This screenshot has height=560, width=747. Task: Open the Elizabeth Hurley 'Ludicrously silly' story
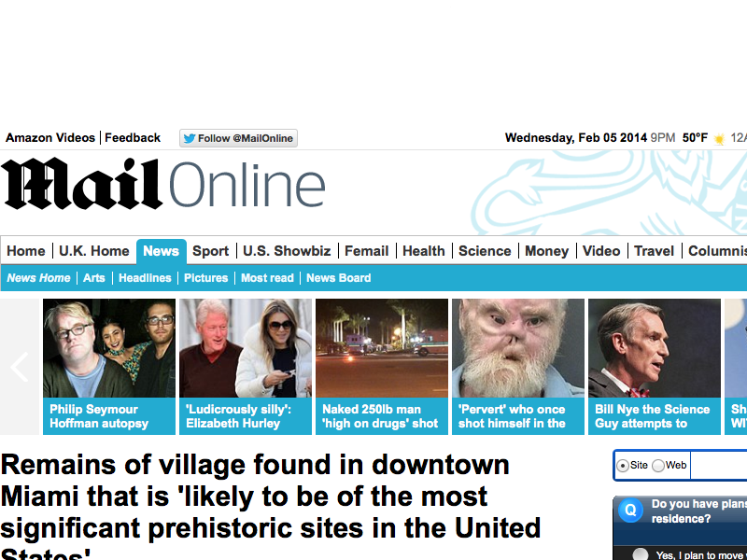[246, 367]
